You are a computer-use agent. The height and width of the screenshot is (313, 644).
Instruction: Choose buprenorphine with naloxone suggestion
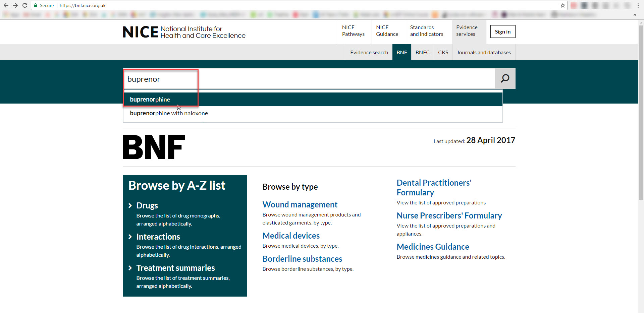pos(169,113)
